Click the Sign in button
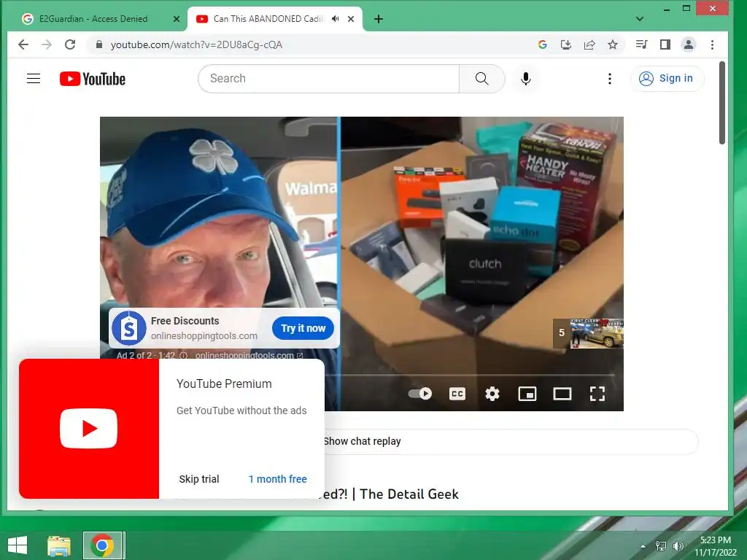This screenshot has width=747, height=560. pyautogui.click(x=667, y=79)
